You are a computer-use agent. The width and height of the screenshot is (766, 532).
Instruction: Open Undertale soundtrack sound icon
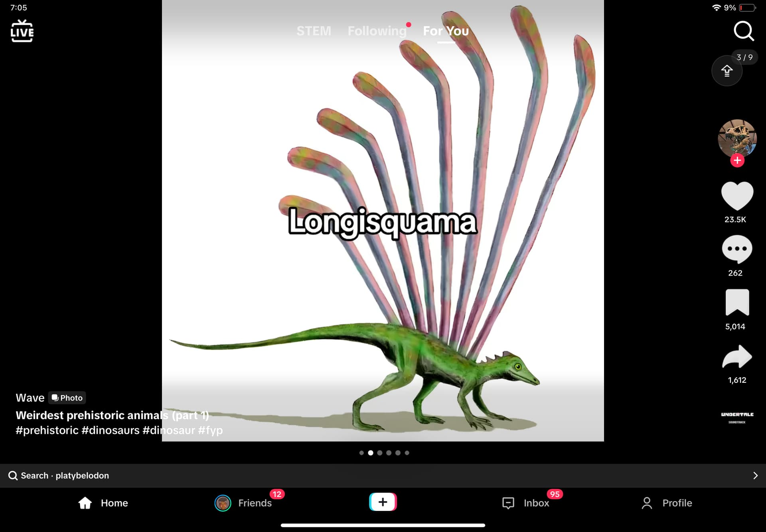pos(737,417)
